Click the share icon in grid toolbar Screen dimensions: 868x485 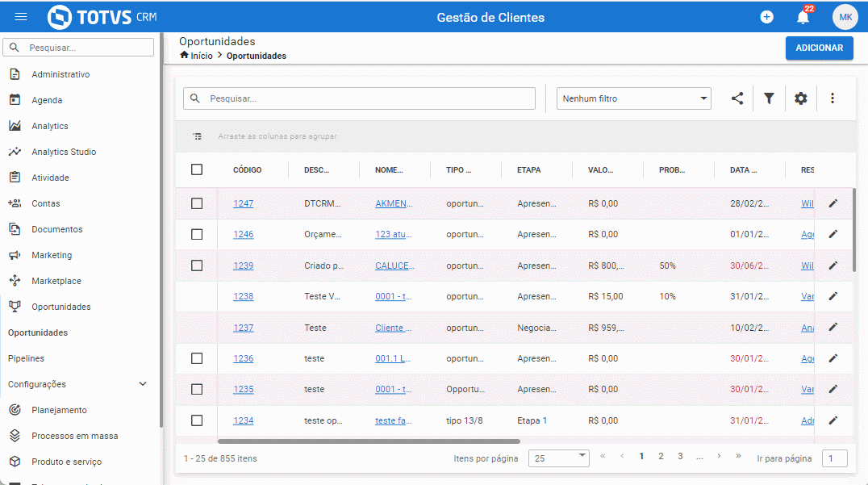click(x=737, y=98)
